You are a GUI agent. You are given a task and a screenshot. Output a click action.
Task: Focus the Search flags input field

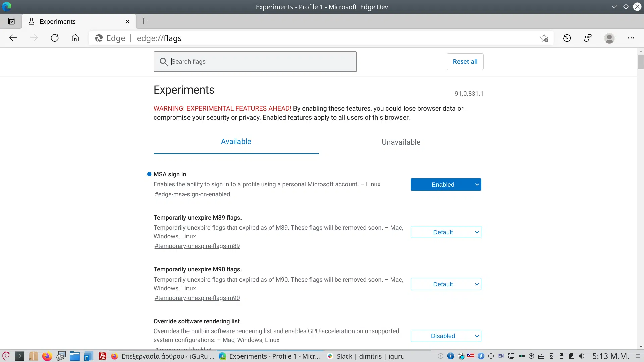(255, 62)
